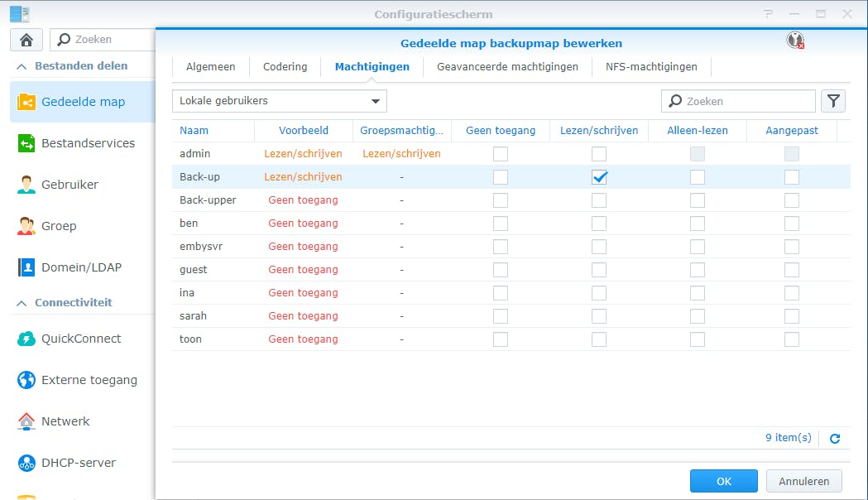Click the Netwerk house icon

[26, 421]
